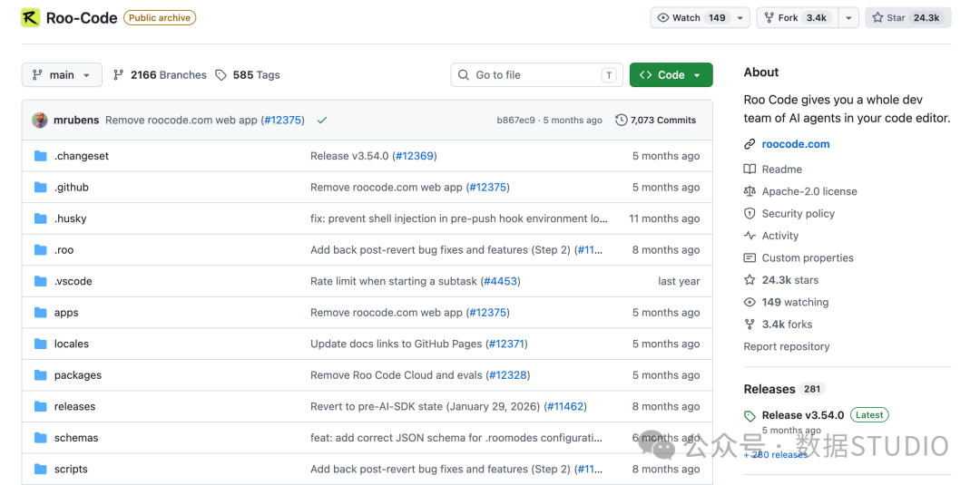The width and height of the screenshot is (980, 485).
Task: Click the Roo-Code repository name
Action: [82, 17]
